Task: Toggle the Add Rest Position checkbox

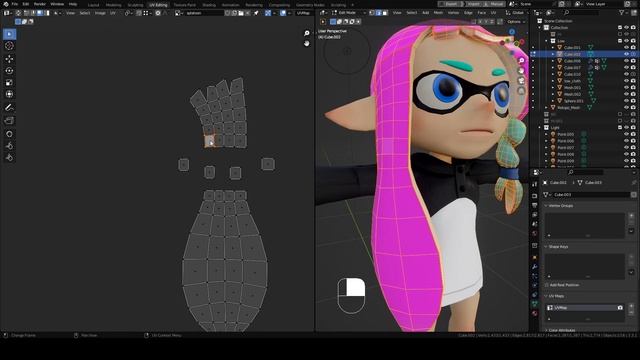Action: [547, 285]
